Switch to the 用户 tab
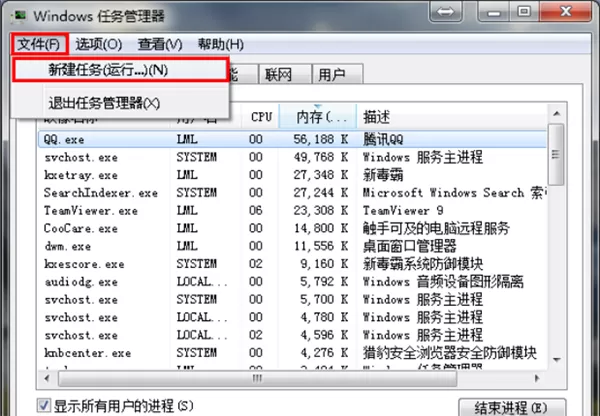600x416 pixels. [x=337, y=74]
